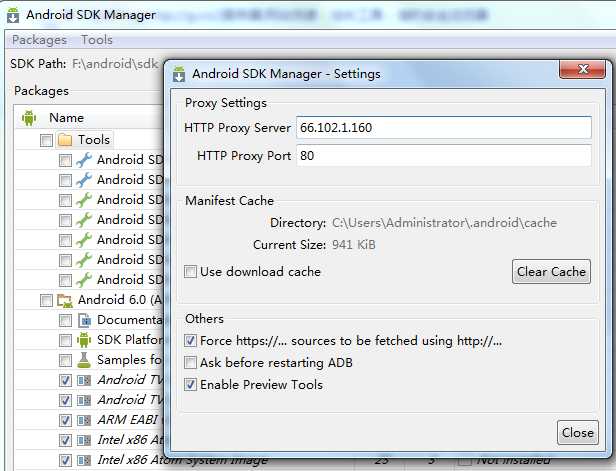Click the Clear Cache button
Viewport: 616px width, 471px height.
551,271
